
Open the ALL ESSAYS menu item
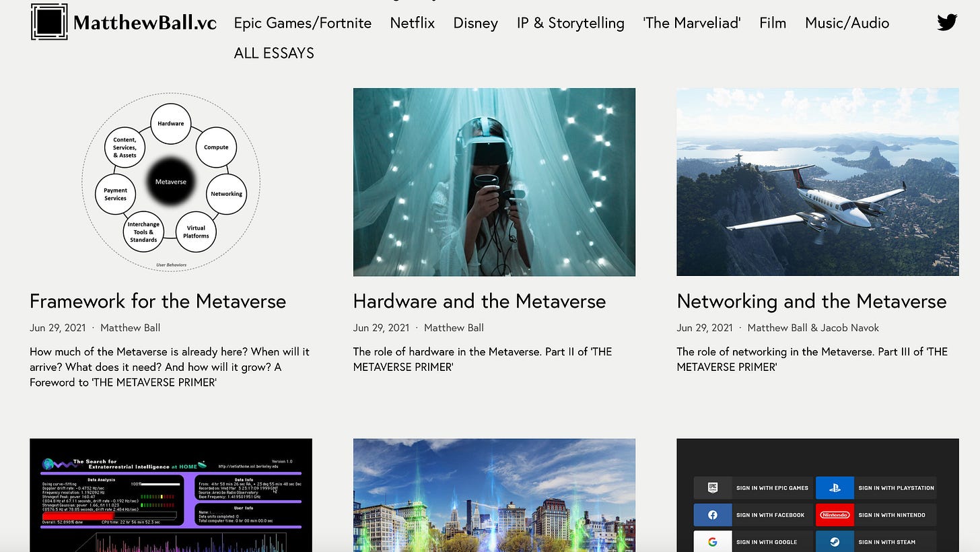(274, 53)
